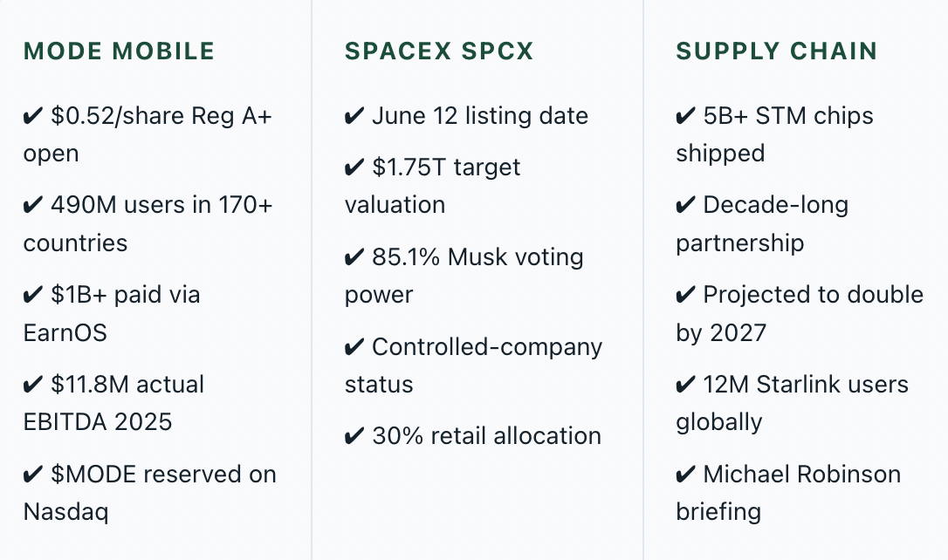
Task: Click the 12M Starlink users globally item
Action: pyautogui.click(x=792, y=403)
